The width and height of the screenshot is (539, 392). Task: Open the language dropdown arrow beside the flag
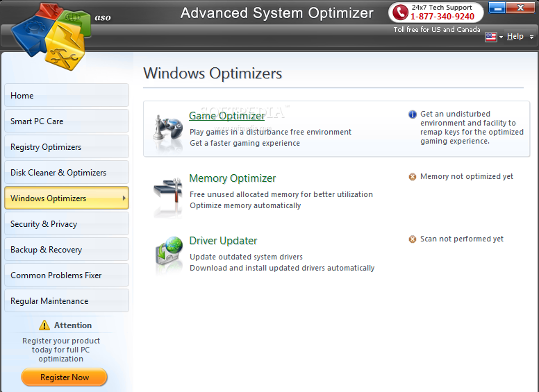(501, 37)
